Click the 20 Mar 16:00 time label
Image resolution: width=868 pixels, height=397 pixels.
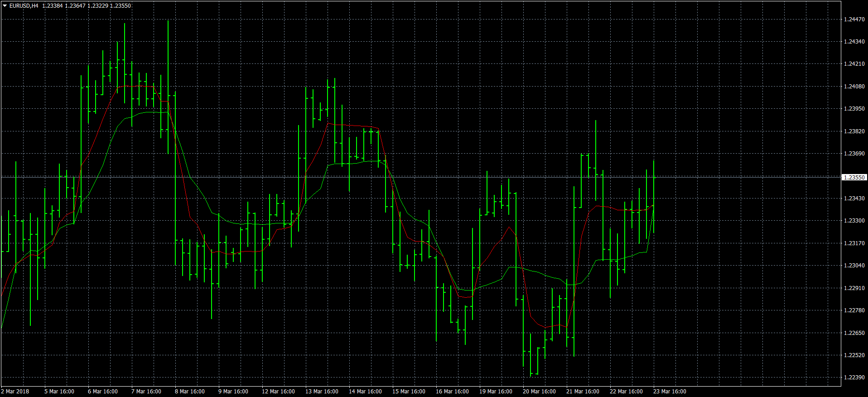[x=539, y=392]
